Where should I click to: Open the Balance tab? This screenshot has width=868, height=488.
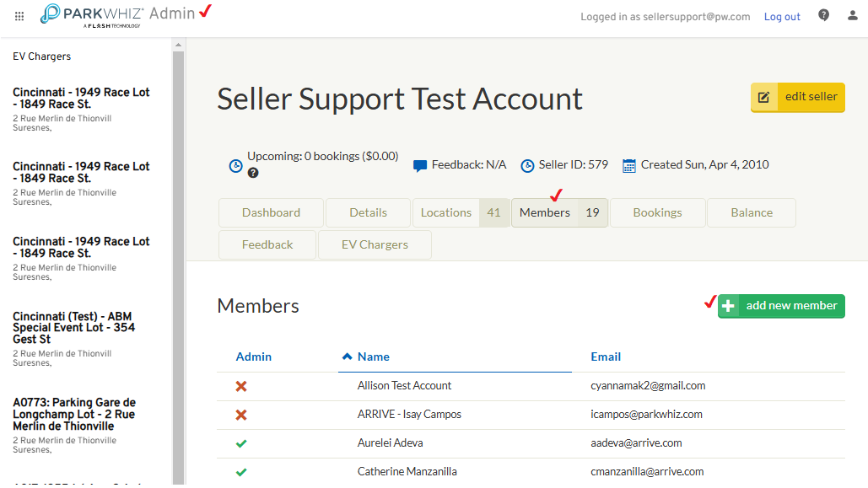click(x=752, y=212)
